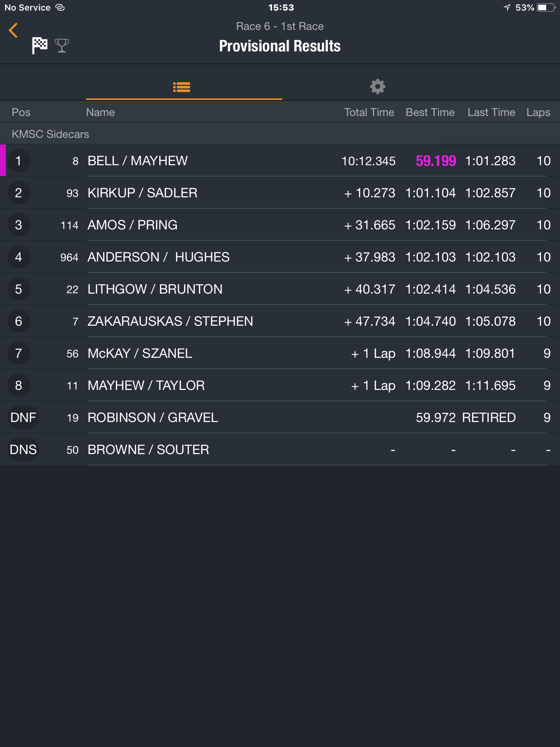Viewport: 560px width, 747px height.
Task: Tap position 4 badge for ANDERSON / HUGHES
Action: point(19,257)
